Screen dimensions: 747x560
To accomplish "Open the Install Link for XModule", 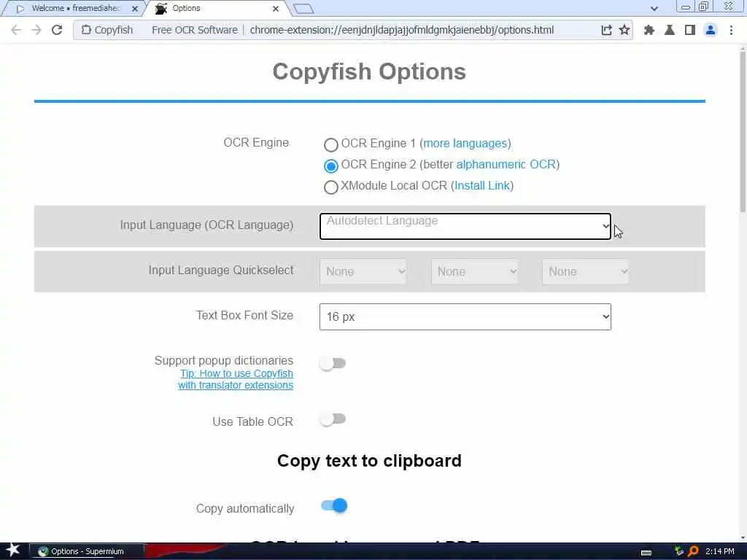I will 482,186.
